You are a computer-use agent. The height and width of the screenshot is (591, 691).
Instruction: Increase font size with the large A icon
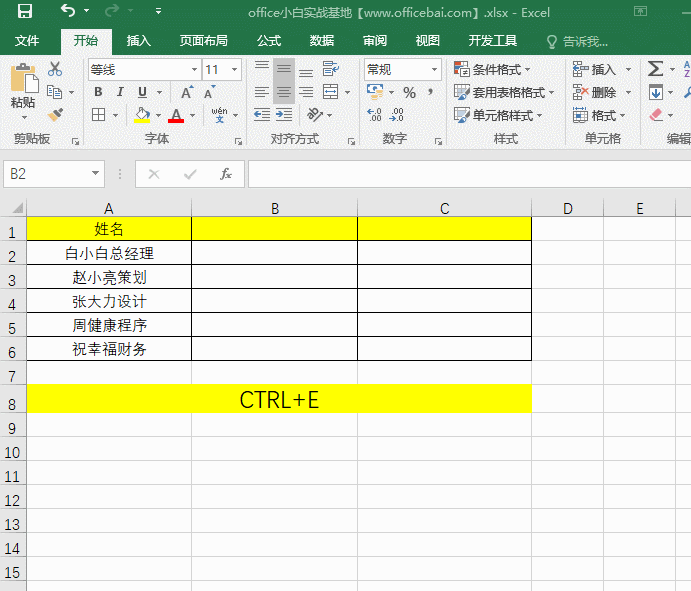pyautogui.click(x=187, y=92)
